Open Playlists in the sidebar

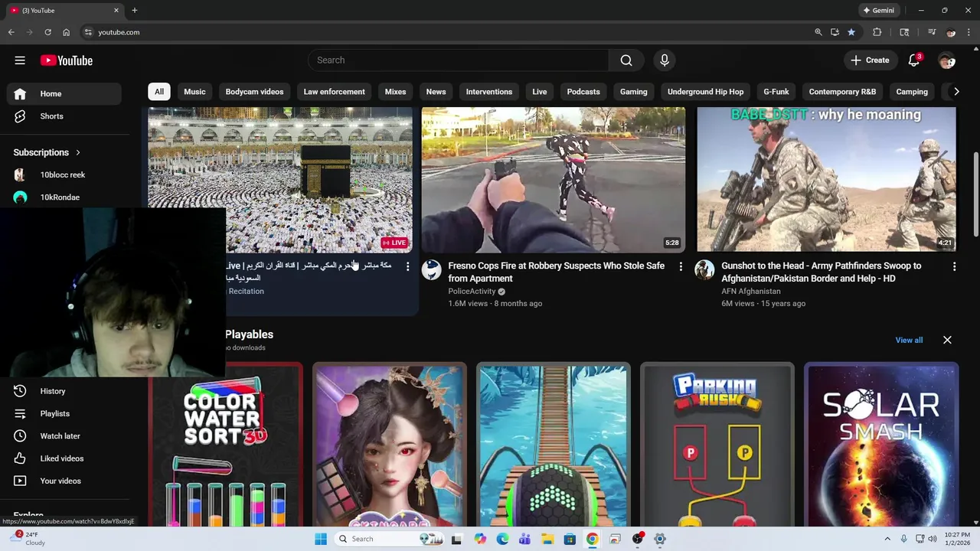click(x=64, y=413)
